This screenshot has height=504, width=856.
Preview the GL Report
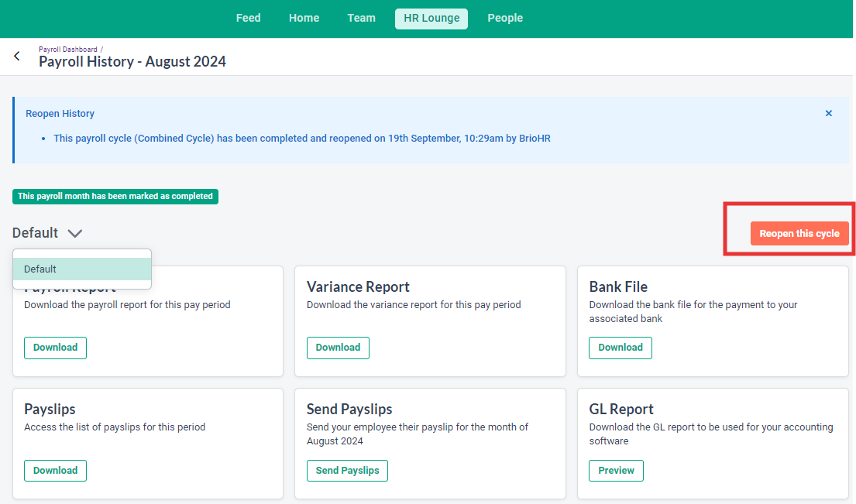(x=616, y=470)
